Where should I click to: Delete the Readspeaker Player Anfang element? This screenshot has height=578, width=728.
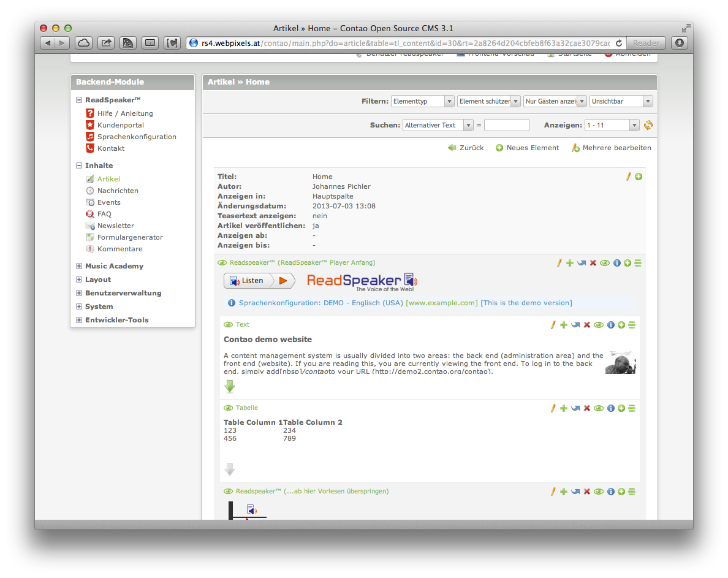(x=593, y=263)
